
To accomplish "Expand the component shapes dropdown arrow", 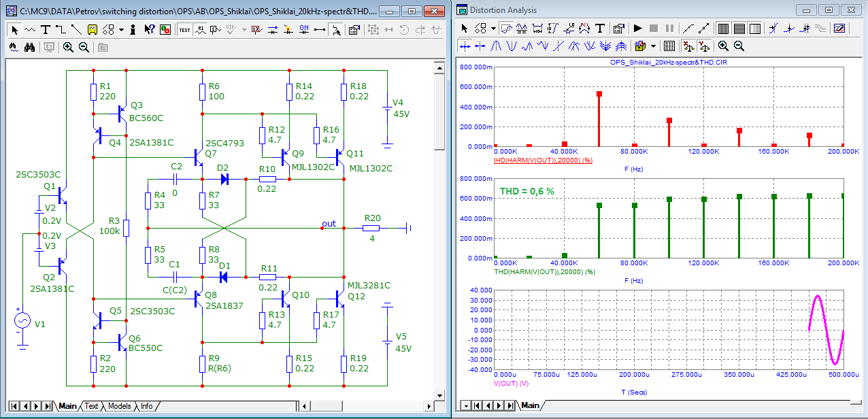I will pyautogui.click(x=121, y=30).
